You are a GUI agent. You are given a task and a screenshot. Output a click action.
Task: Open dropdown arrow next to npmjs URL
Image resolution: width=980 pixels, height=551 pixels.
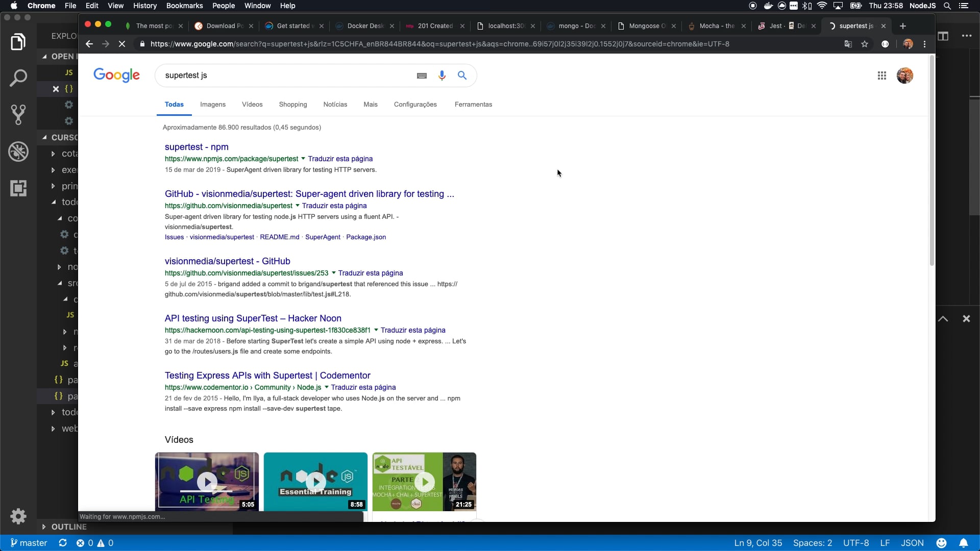[x=303, y=159]
